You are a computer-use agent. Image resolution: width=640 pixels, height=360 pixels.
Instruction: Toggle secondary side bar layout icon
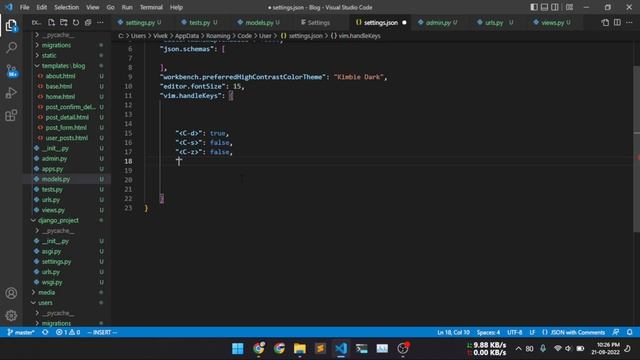pyautogui.click(x=555, y=7)
